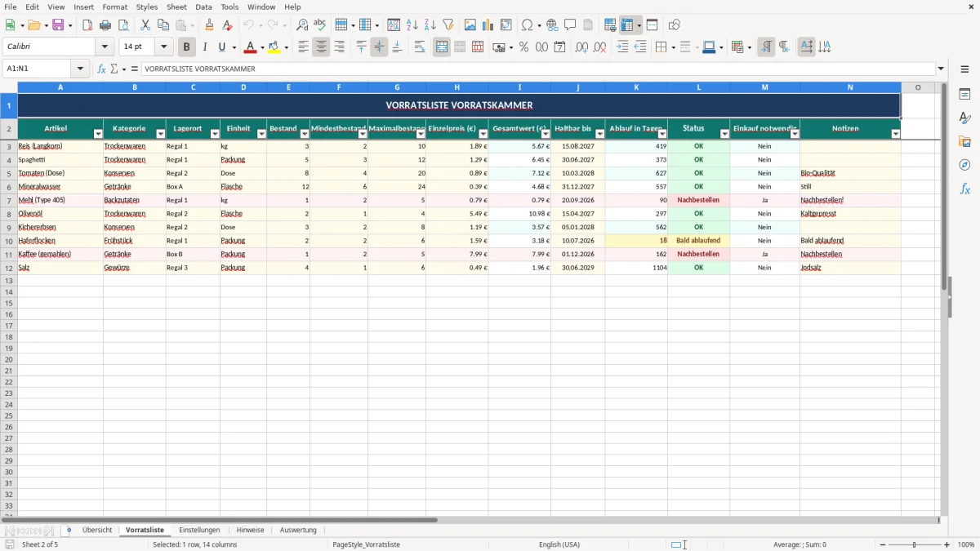Toggle Freeze Rows and Columns

627,25
